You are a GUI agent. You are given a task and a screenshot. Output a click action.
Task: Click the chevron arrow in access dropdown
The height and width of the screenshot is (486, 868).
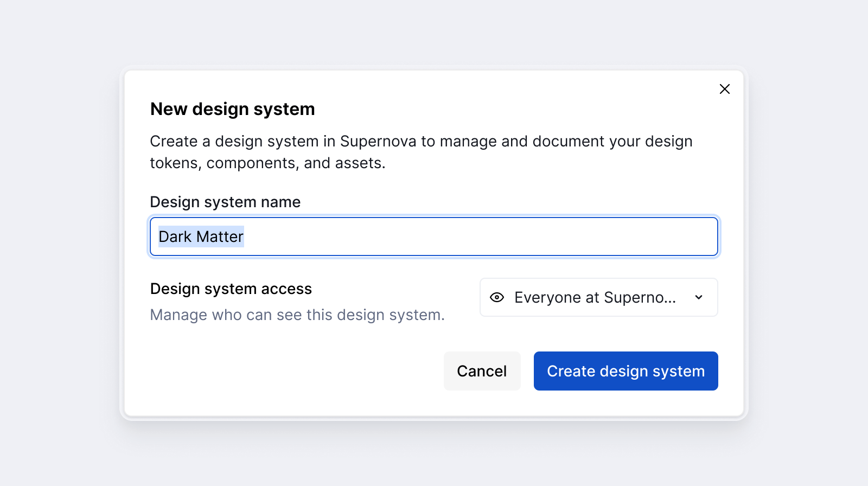pyautogui.click(x=699, y=297)
